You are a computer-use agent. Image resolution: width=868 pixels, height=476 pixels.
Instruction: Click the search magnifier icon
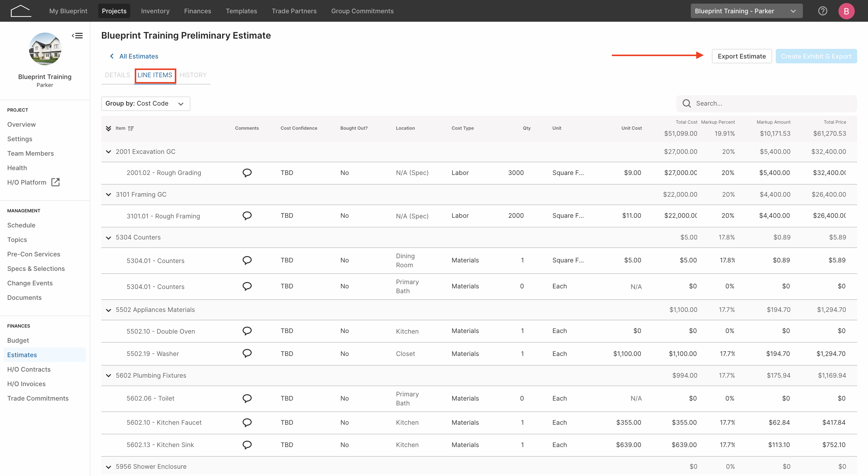686,103
